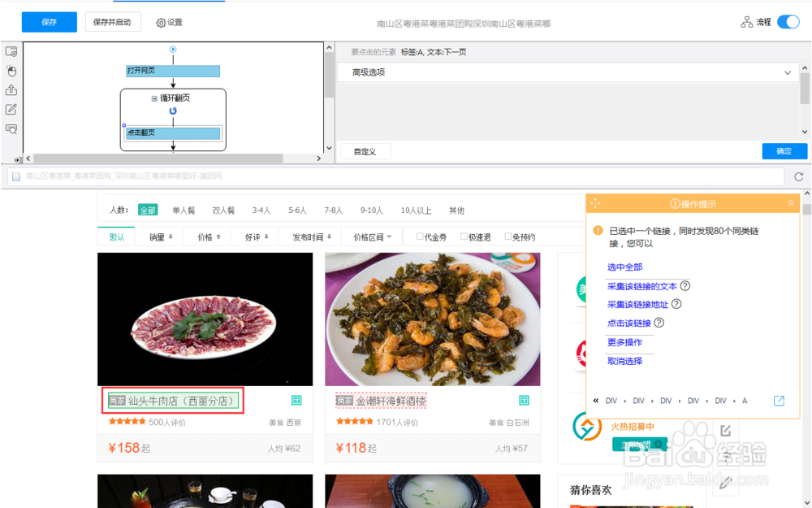Image resolution: width=812 pixels, height=508 pixels.
Task: Click the top left sidebar browser icon
Action: tap(11, 51)
